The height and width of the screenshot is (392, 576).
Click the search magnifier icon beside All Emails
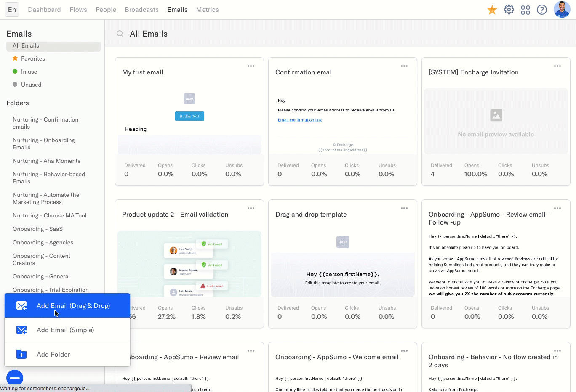tap(120, 34)
